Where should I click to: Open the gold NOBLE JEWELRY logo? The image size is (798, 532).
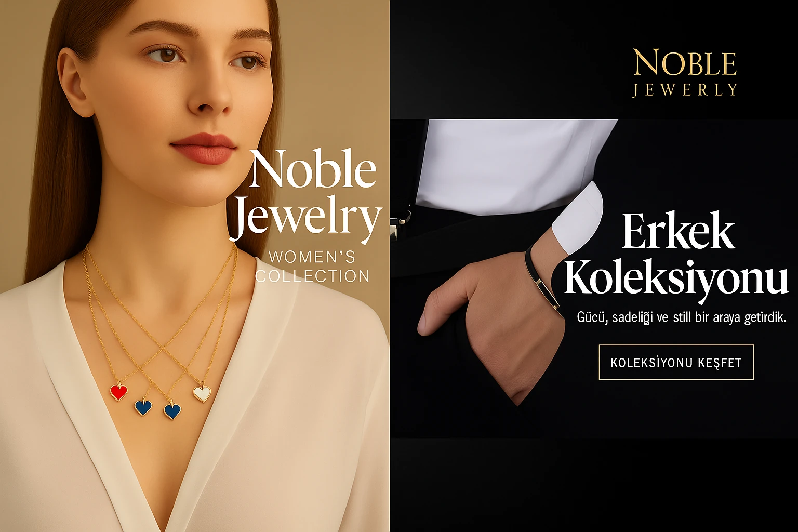(x=685, y=73)
